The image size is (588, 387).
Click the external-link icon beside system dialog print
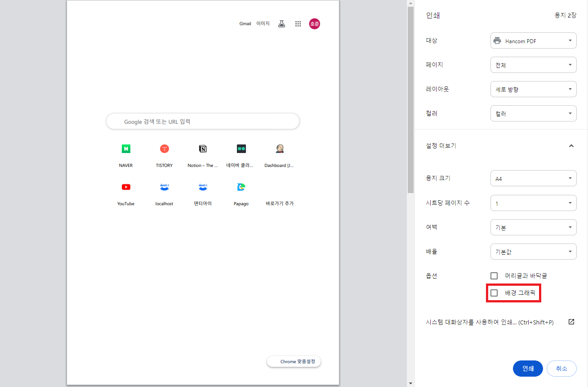[x=571, y=322]
